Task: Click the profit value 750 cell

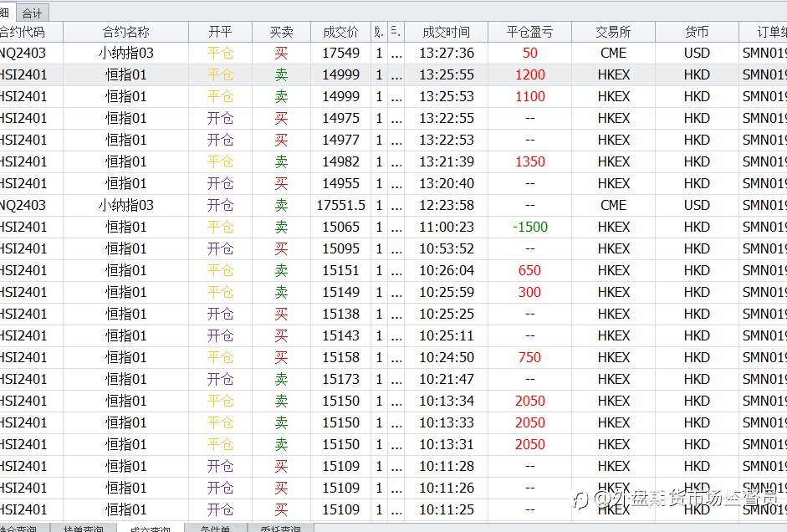Action: [529, 357]
